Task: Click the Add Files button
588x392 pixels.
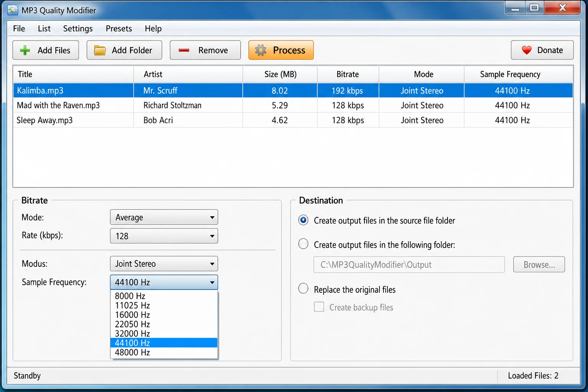Action: (x=46, y=50)
